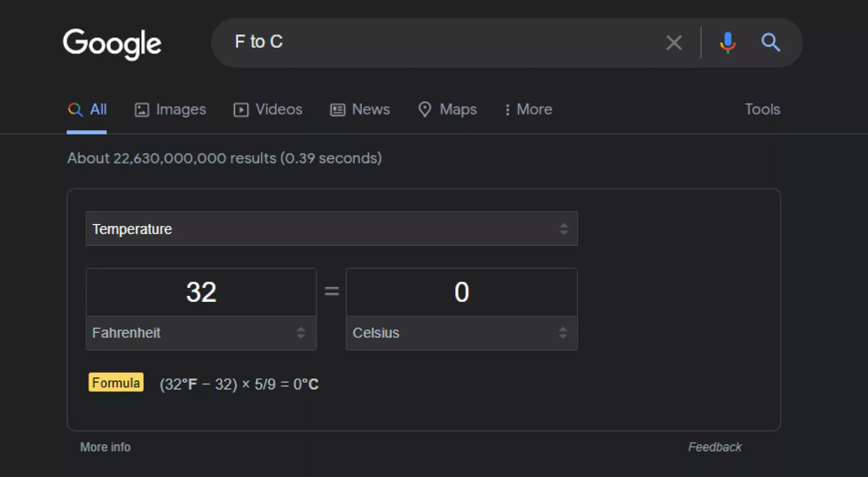The height and width of the screenshot is (477, 868).
Task: Click the Images tab picture icon
Action: point(141,110)
